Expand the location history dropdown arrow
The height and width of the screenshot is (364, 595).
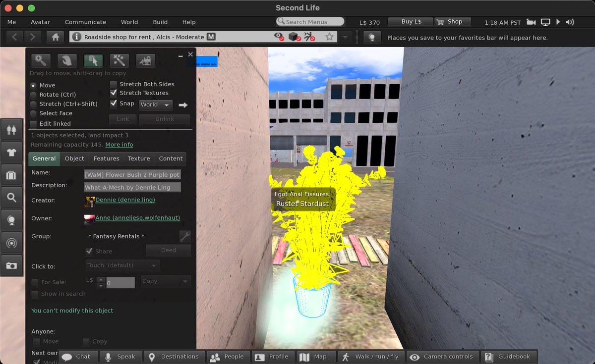pyautogui.click(x=345, y=37)
